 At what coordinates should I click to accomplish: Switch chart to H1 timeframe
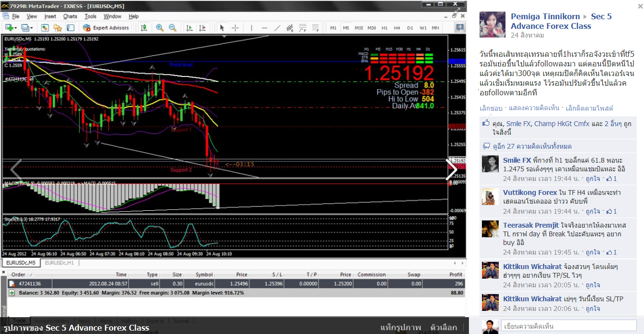pos(384,28)
